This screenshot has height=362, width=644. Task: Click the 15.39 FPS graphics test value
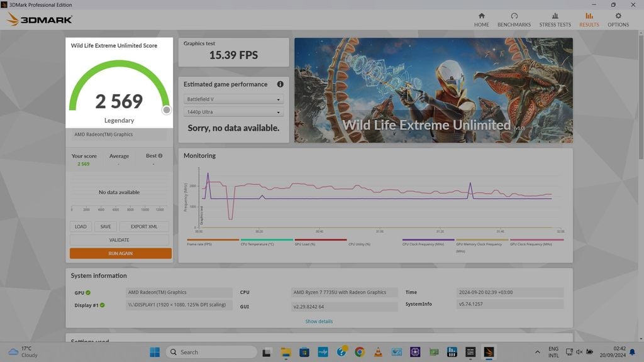point(233,55)
